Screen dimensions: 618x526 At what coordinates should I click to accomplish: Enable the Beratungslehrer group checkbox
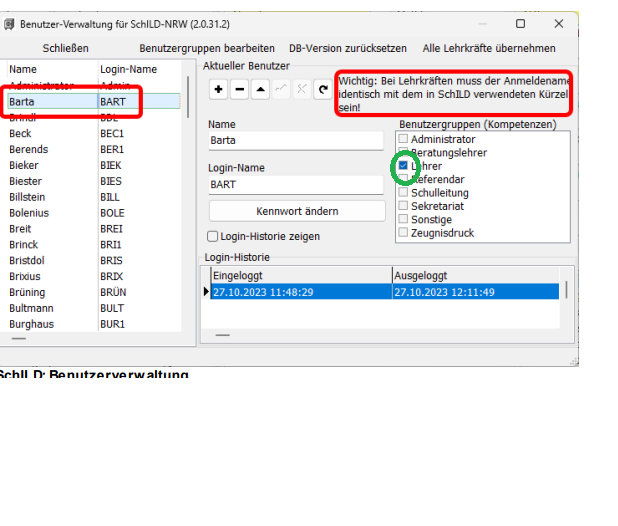403,152
